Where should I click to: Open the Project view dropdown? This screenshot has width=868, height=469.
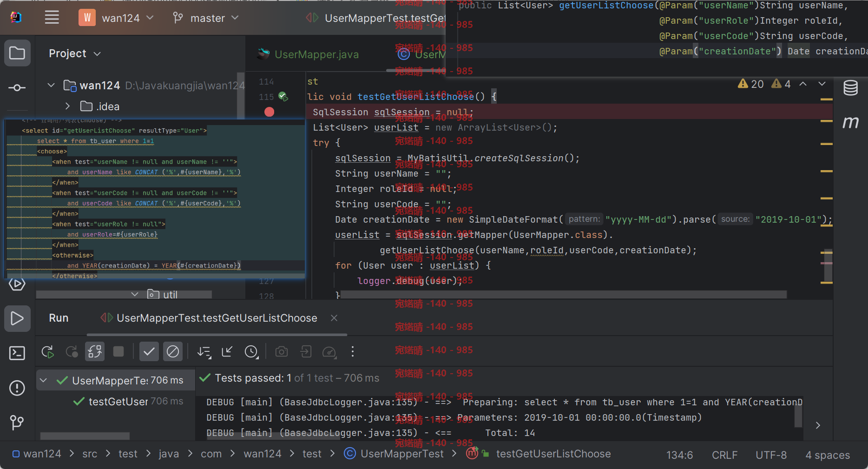[75, 53]
